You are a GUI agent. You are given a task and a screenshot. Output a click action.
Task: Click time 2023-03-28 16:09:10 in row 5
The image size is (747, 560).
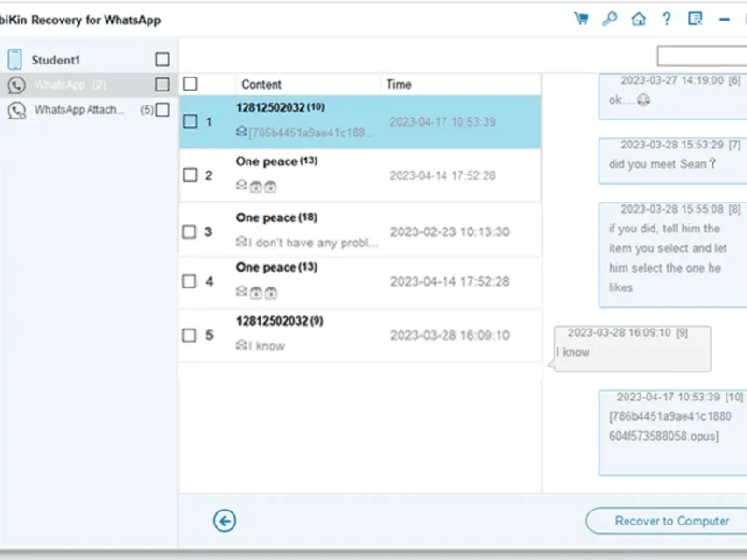coord(450,335)
